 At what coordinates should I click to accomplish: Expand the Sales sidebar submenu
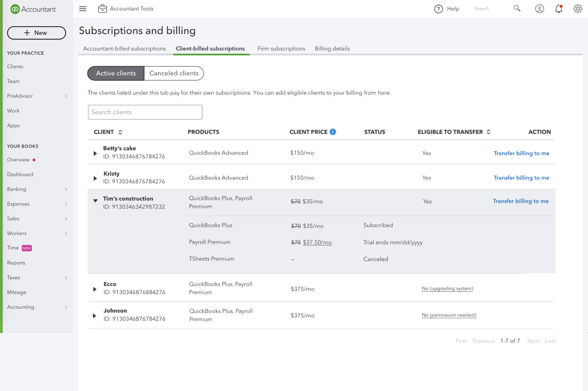66,219
